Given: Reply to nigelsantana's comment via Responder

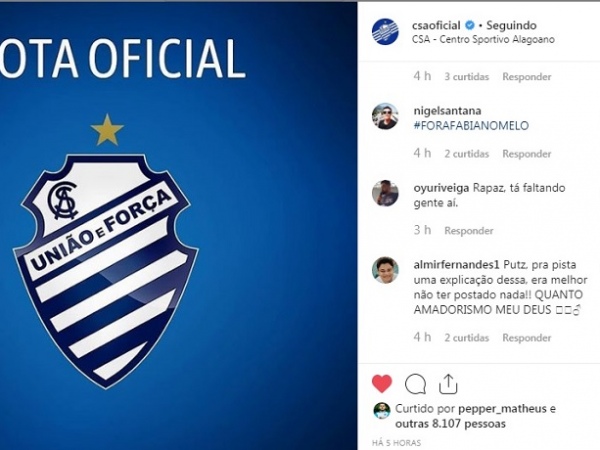Looking at the screenshot, I should pyautogui.click(x=527, y=154).
